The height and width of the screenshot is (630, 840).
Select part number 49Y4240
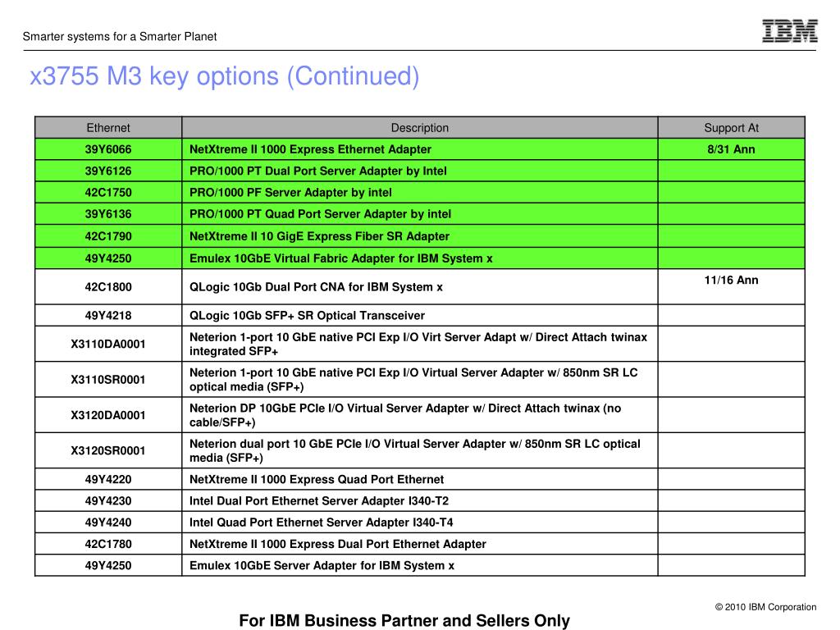point(108,523)
